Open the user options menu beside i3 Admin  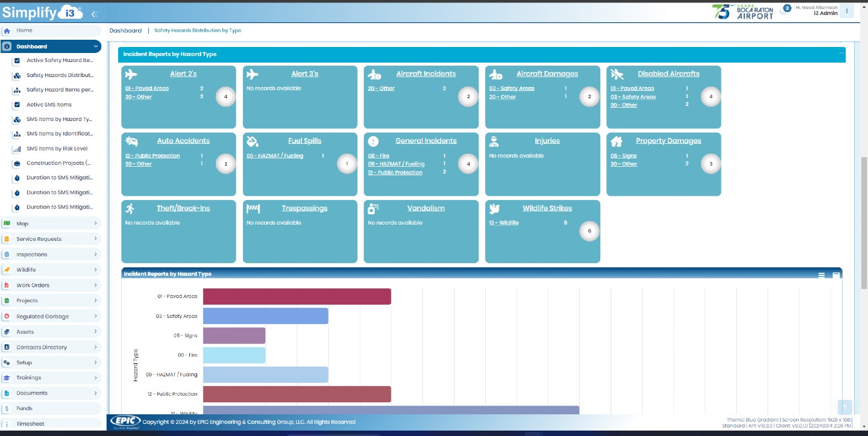[847, 11]
